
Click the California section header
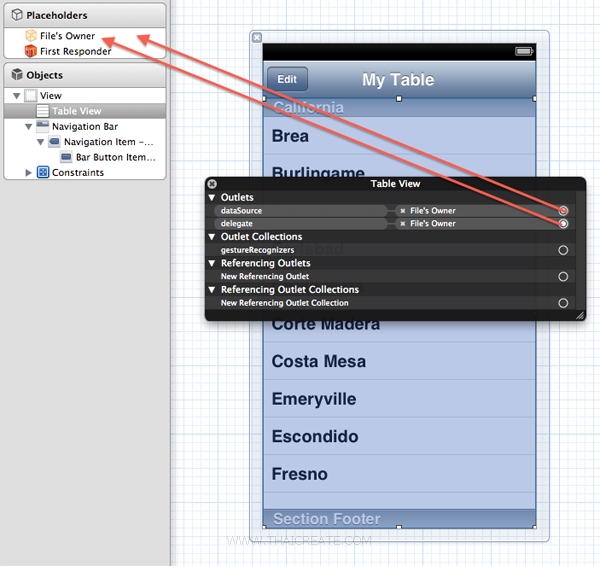[x=399, y=108]
